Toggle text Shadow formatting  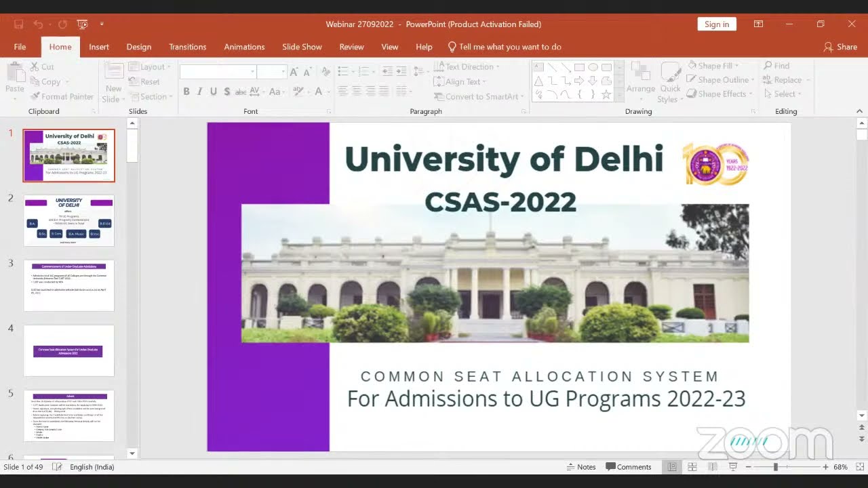coord(227,91)
